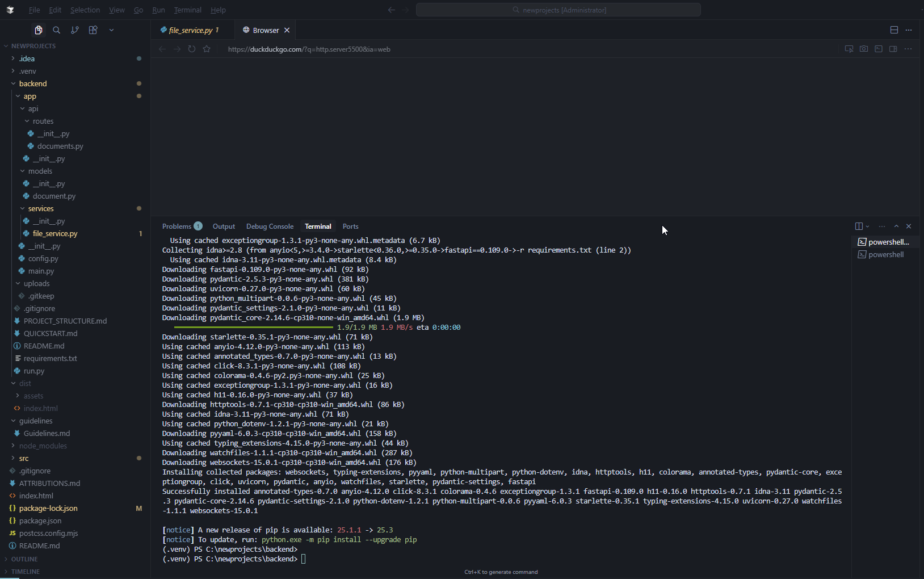Click the title bar Go Back arrow
Image resolution: width=924 pixels, height=579 pixels.
[x=392, y=10]
